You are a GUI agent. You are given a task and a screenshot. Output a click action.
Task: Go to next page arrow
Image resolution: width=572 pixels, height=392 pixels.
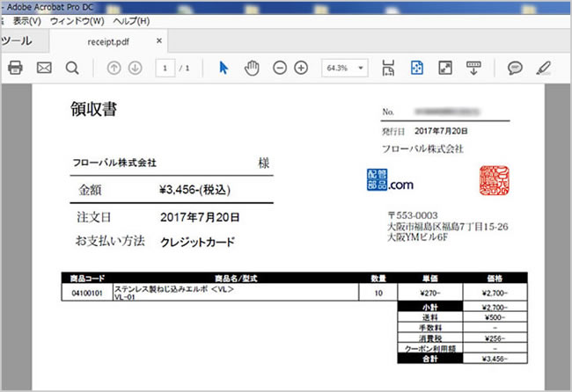[x=135, y=68]
